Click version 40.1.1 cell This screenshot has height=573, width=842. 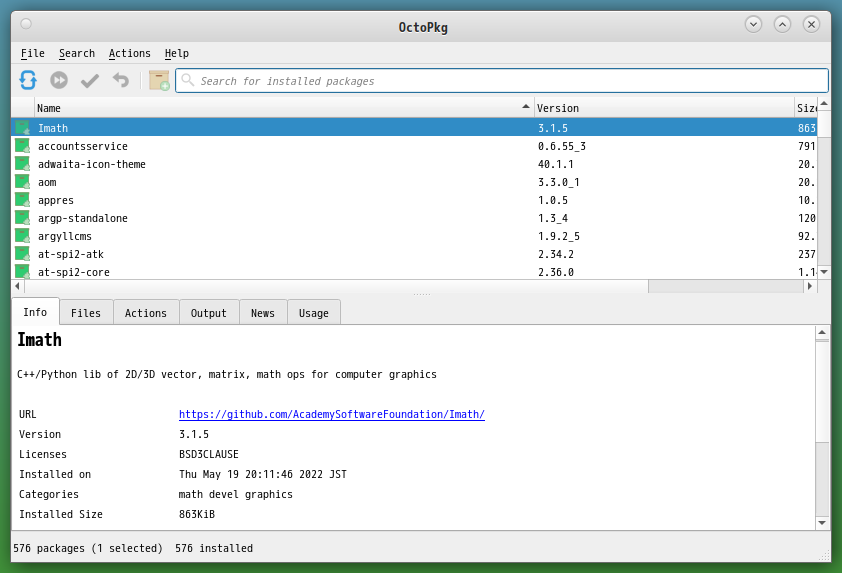coord(556,164)
